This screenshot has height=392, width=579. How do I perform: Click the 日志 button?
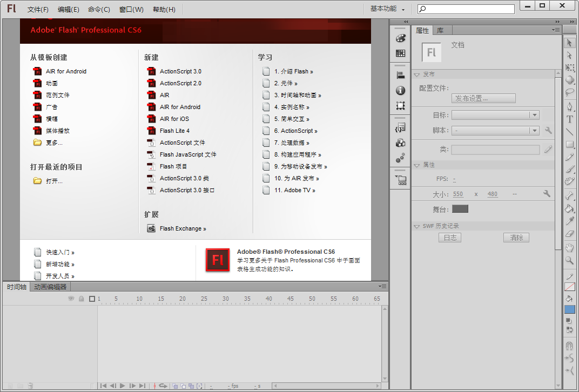click(450, 238)
